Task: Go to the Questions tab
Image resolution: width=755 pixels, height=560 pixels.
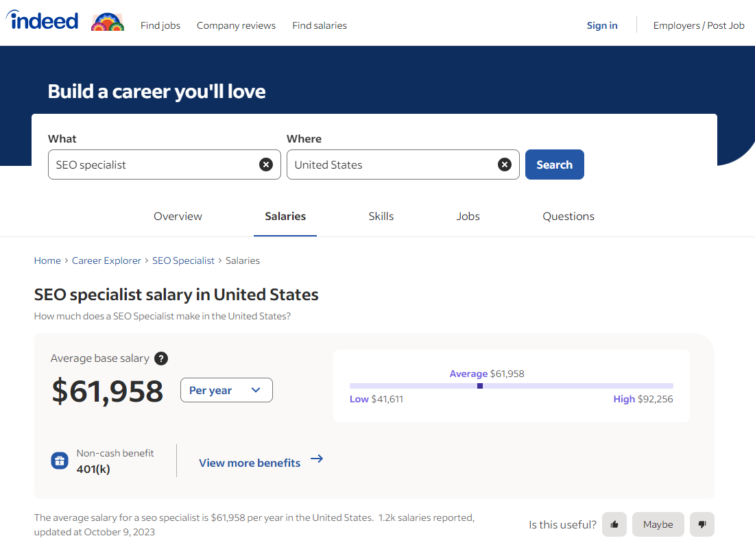Action: [x=568, y=217]
